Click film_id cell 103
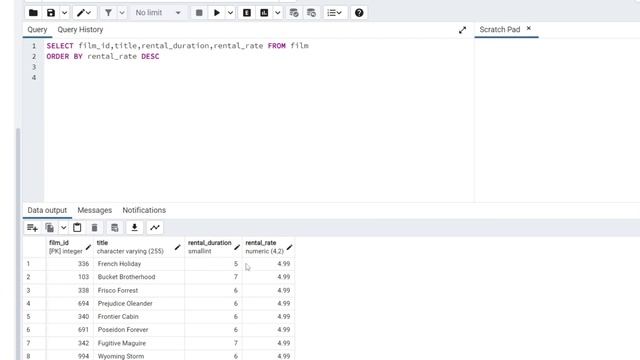640x360 pixels. click(x=70, y=277)
